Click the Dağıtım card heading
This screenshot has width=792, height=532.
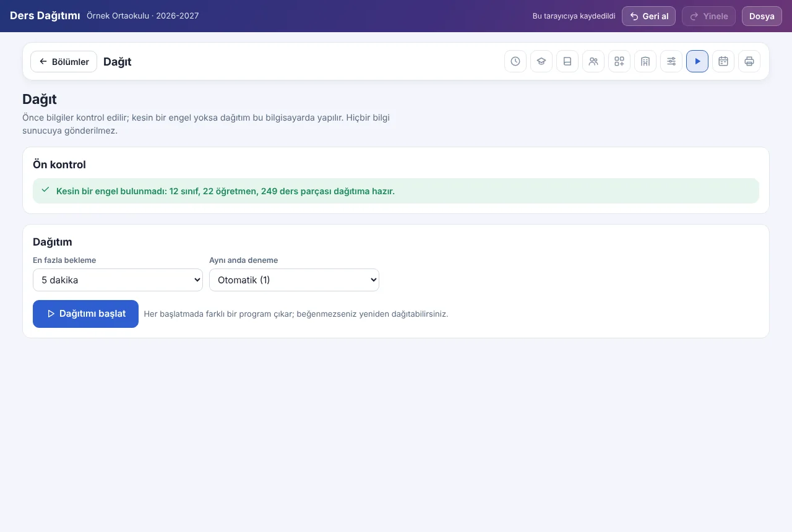[53, 242]
